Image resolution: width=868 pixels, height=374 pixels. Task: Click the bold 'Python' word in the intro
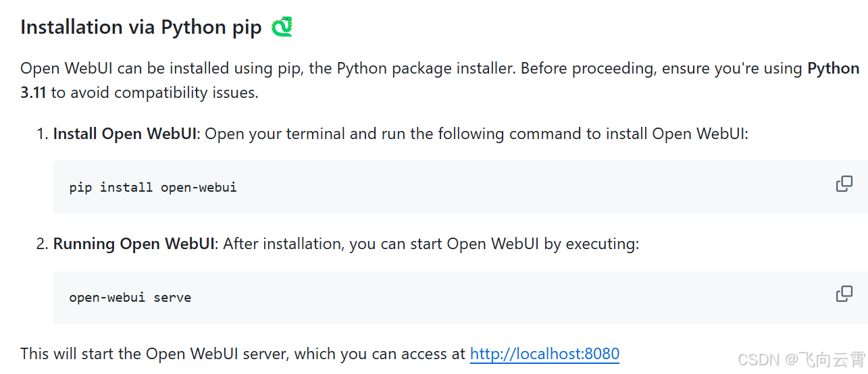834,69
